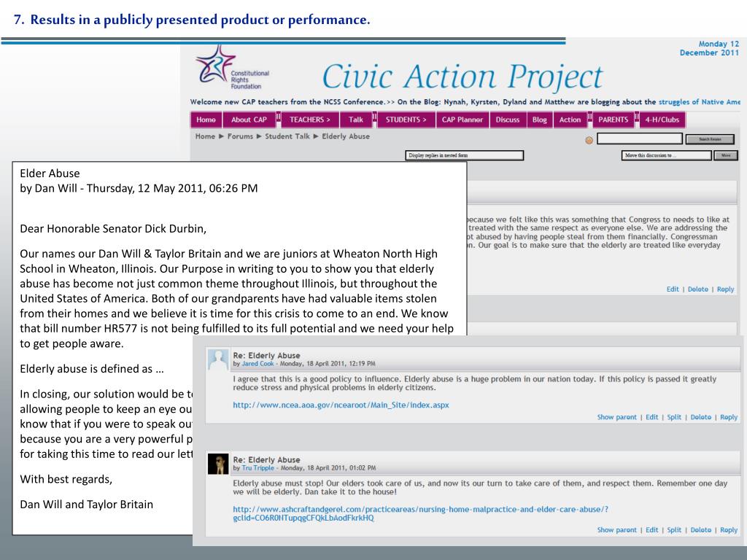Viewport: 747px width, 560px height.
Task: Open the PARENTS menu tab
Action: (613, 120)
